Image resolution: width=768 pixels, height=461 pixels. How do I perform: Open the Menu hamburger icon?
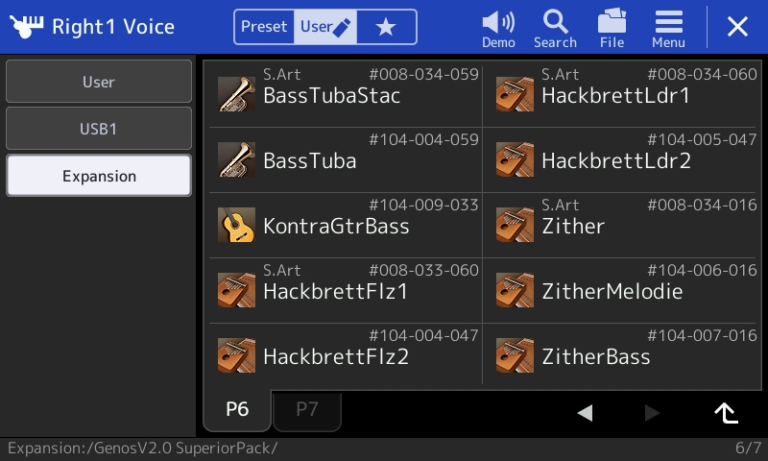click(669, 22)
